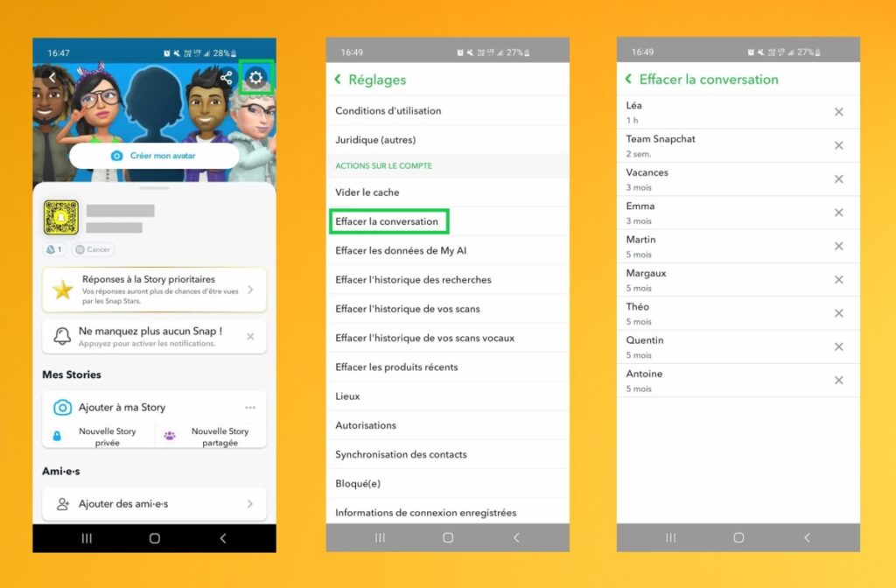
Task: Tap the Team Snapchat row name
Action: pos(661,139)
